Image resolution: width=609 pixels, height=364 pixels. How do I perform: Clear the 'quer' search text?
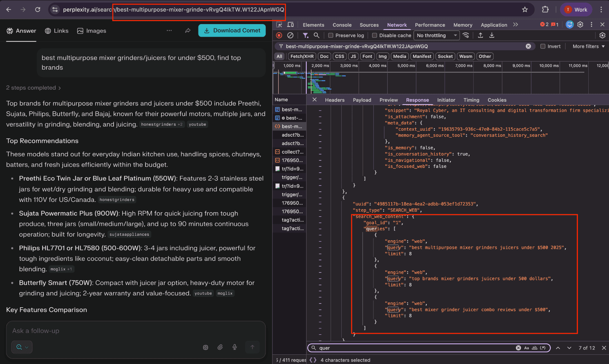(518, 348)
